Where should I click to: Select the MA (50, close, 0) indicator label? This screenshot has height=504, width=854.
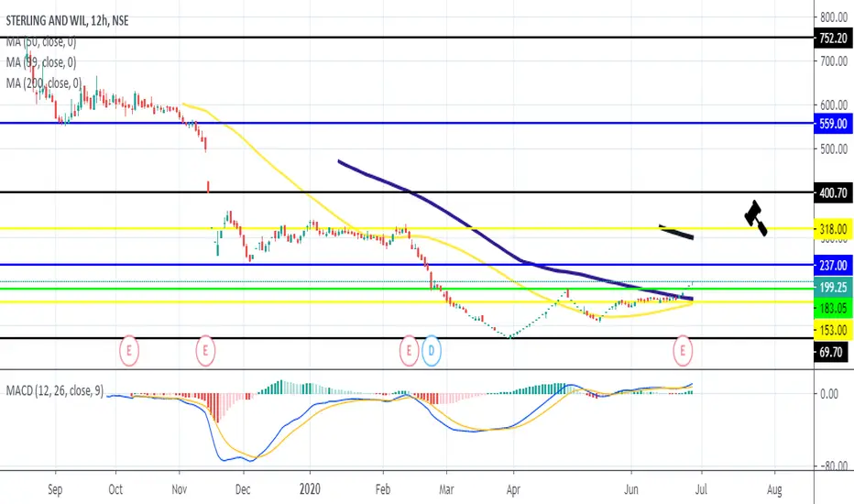click(41, 42)
